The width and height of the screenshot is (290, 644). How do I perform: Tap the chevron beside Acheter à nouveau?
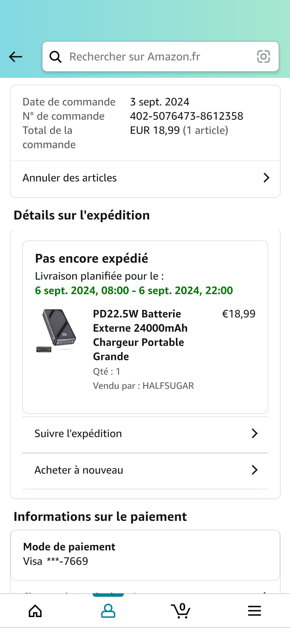255,470
